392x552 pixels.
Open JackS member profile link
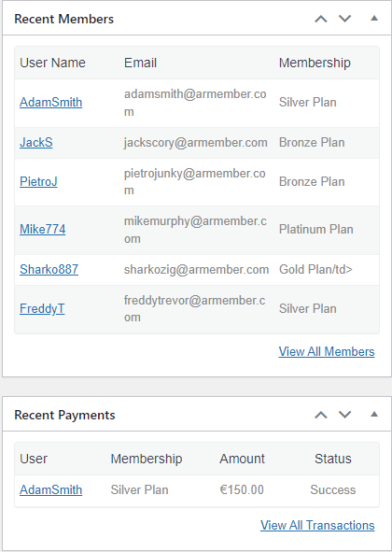pos(35,143)
